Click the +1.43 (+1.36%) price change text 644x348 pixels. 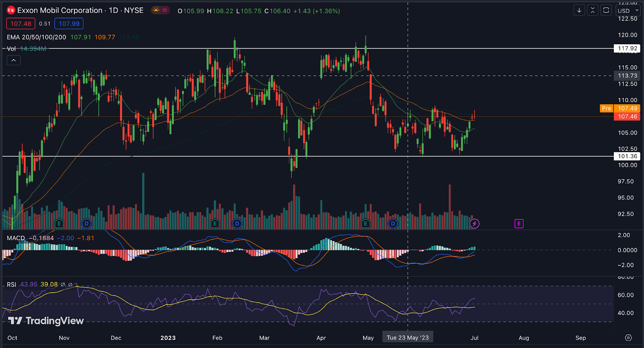click(316, 11)
